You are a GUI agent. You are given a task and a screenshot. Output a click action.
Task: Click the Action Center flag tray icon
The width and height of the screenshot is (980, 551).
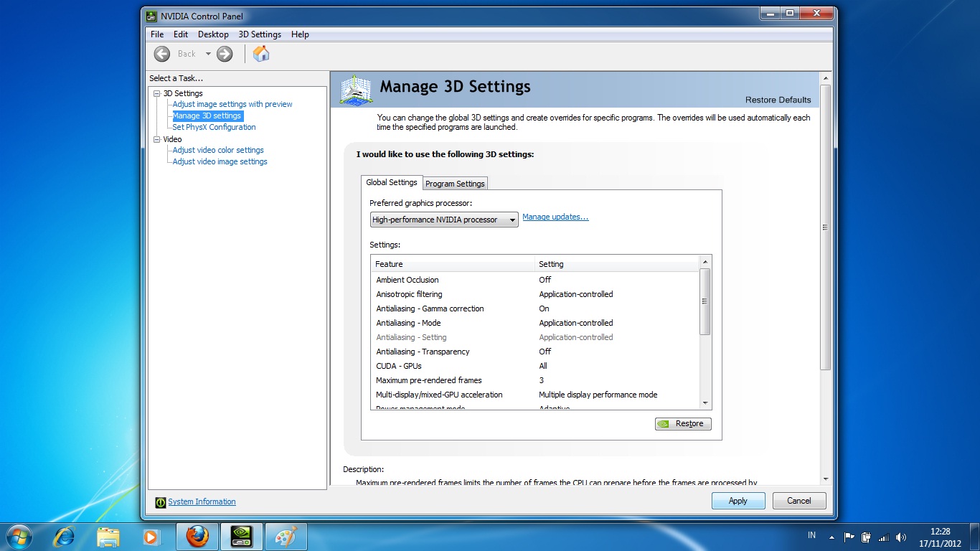(x=849, y=537)
